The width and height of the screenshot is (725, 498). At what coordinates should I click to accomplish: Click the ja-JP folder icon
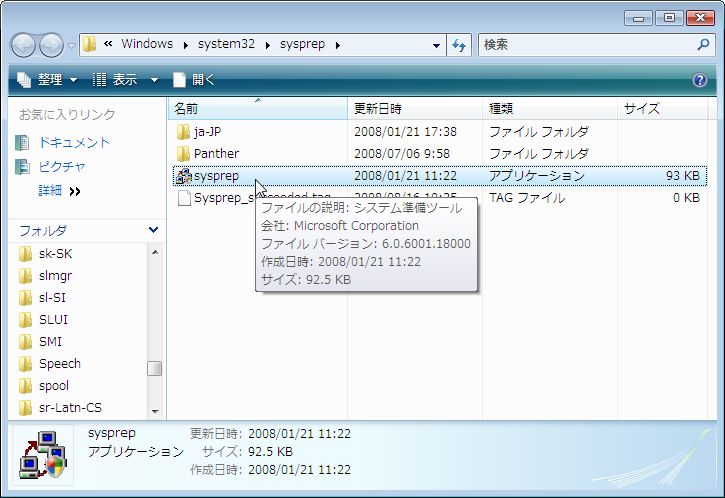click(x=183, y=132)
